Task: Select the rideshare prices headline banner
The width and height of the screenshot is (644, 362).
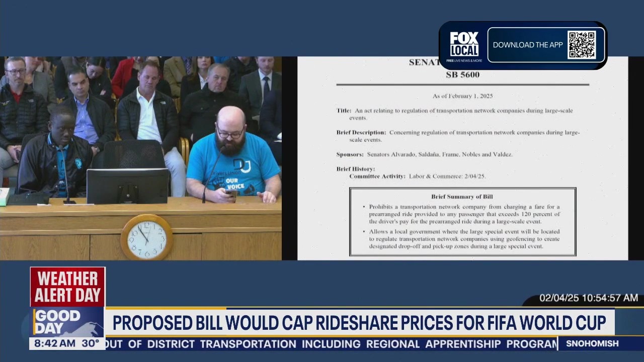Action: point(359,323)
